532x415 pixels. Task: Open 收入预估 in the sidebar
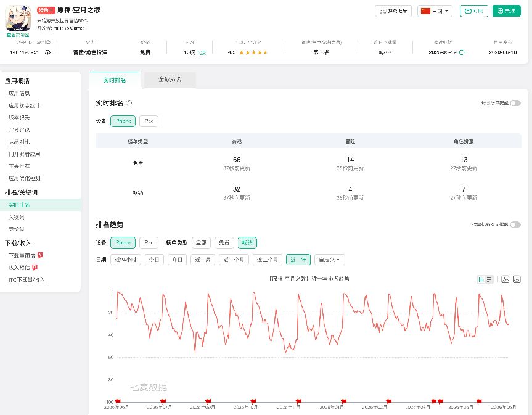pyautogui.click(x=19, y=268)
